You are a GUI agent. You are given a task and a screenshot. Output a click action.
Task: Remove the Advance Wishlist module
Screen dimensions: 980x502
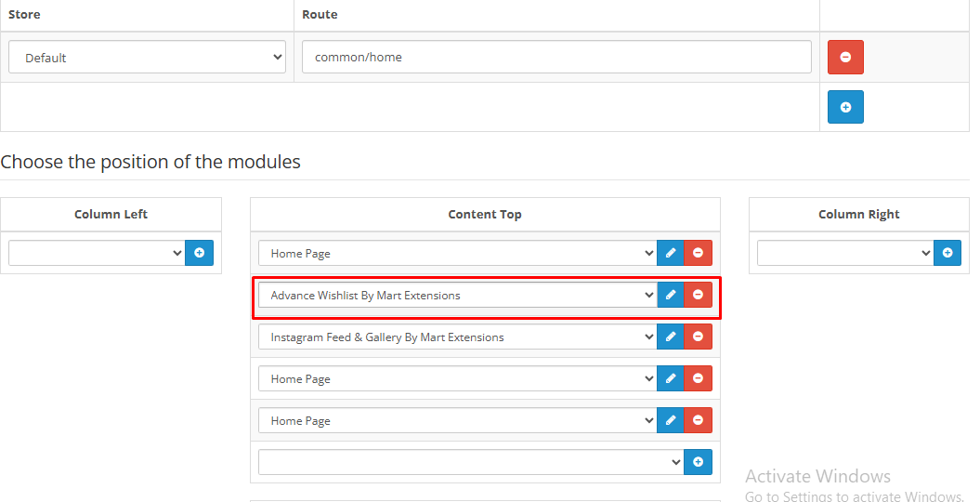coord(698,296)
